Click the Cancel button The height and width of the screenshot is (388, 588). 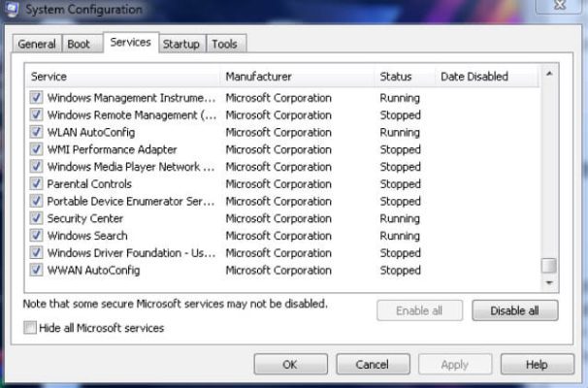[x=372, y=365]
